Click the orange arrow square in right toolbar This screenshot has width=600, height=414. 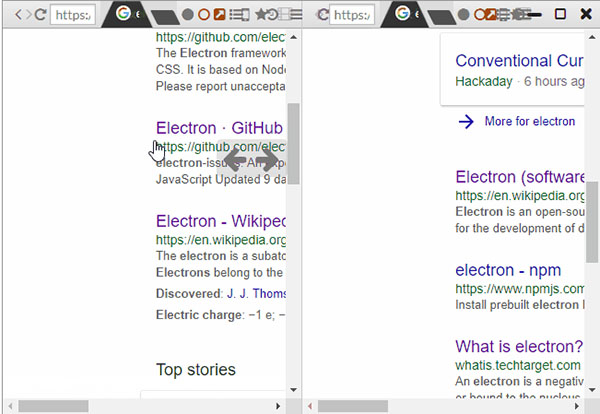491,15
